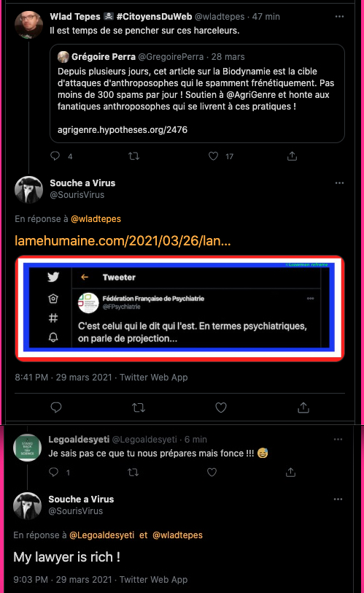
Task: Open more options for Legoaldesyeti tweet
Action: (x=338, y=440)
